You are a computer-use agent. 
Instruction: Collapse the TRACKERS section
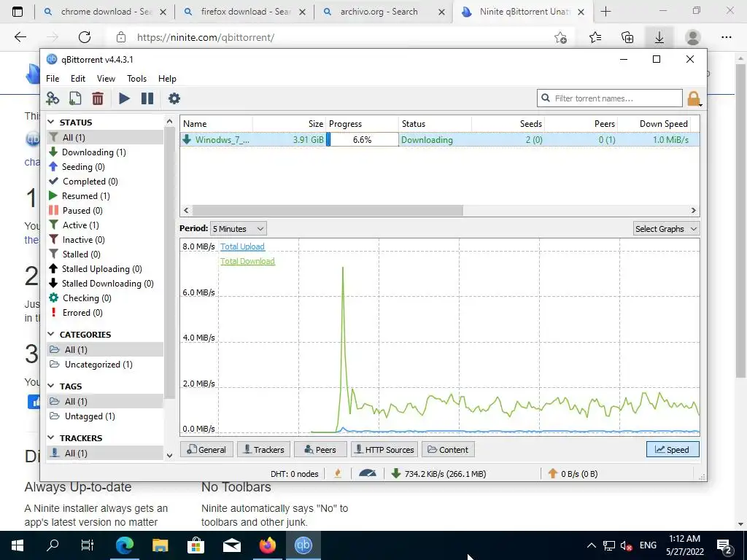click(x=51, y=438)
